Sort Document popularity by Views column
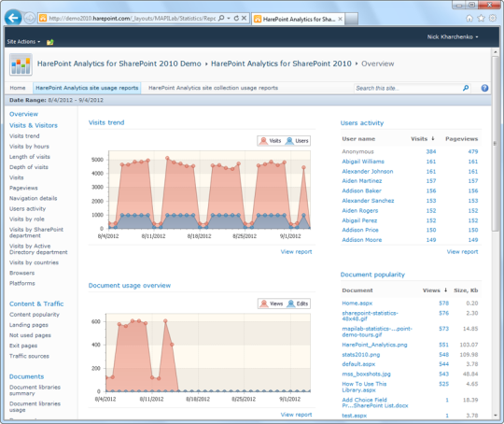Screen dimensions: 504x424 (435, 290)
